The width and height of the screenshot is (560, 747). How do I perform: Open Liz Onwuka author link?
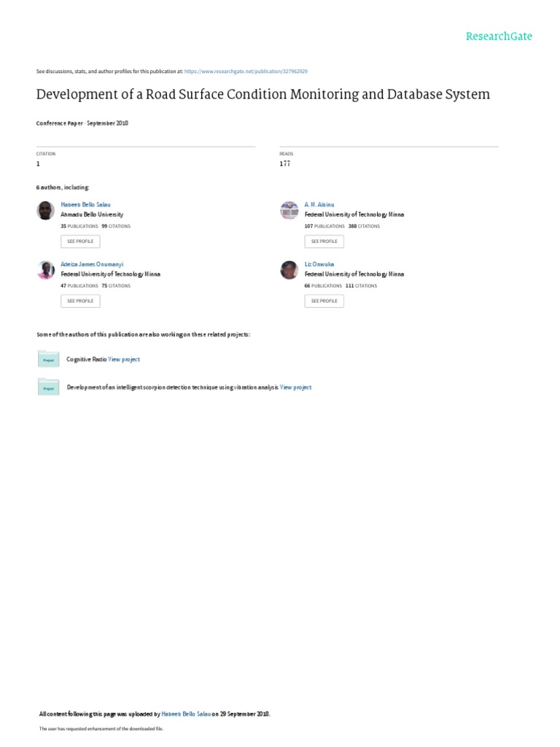point(319,264)
